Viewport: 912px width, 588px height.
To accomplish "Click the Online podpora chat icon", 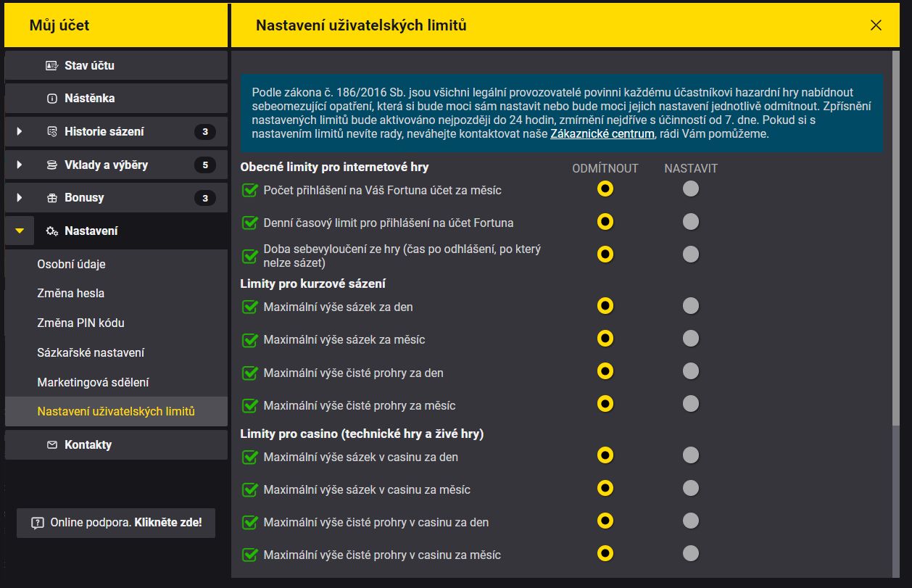I will [37, 523].
